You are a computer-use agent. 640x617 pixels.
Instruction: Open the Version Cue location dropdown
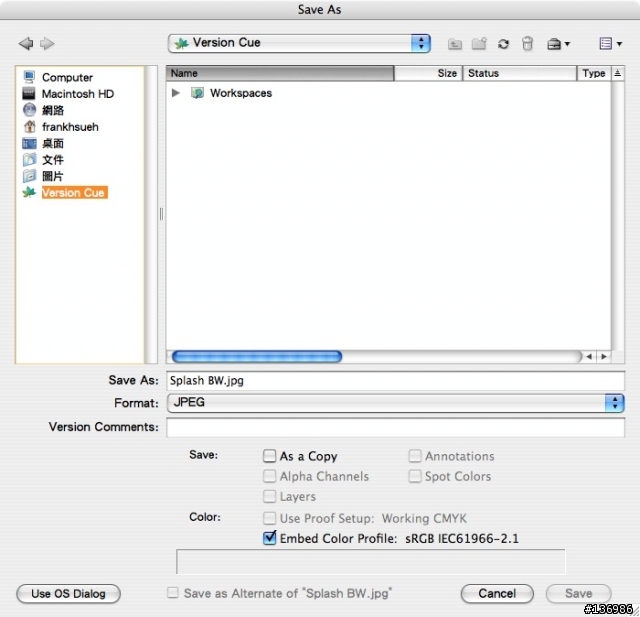[x=299, y=43]
